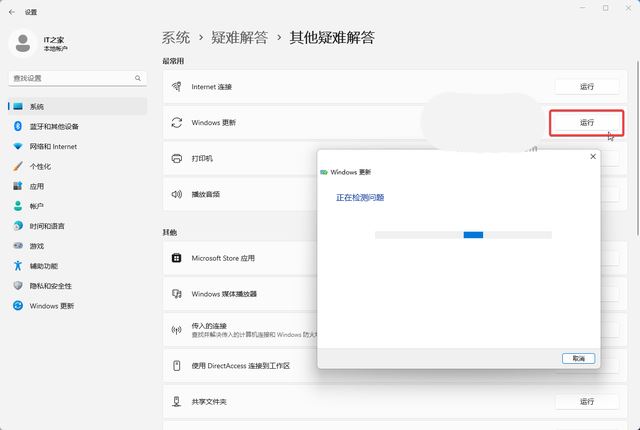Run the 共享文件夹 troubleshooter

click(x=587, y=401)
